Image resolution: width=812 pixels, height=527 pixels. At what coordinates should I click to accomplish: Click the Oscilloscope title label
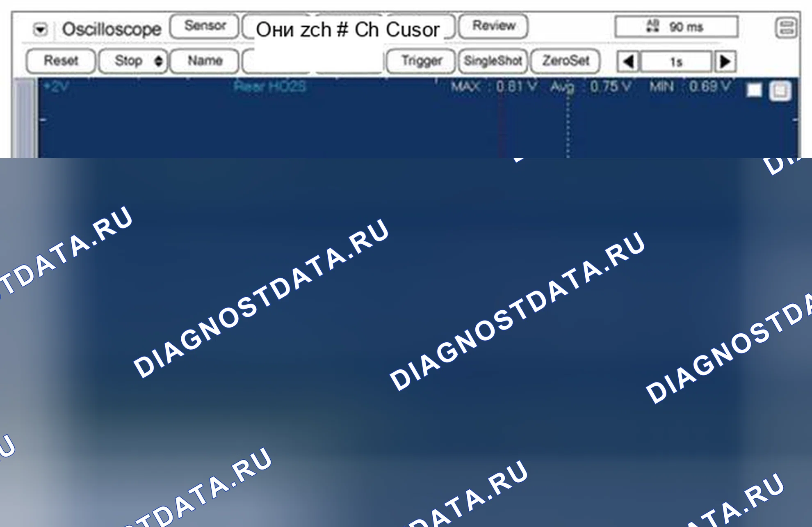[112, 29]
